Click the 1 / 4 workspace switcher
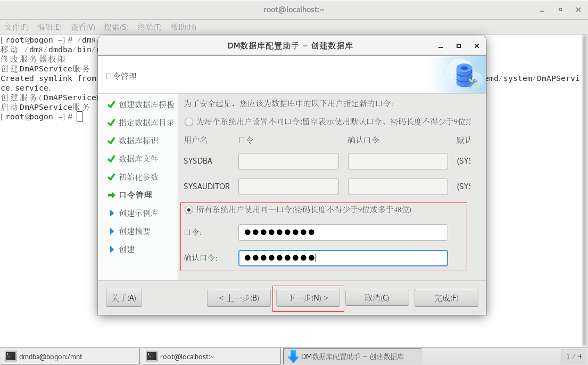Viewport: 588px width, 365px height. pyautogui.click(x=574, y=356)
